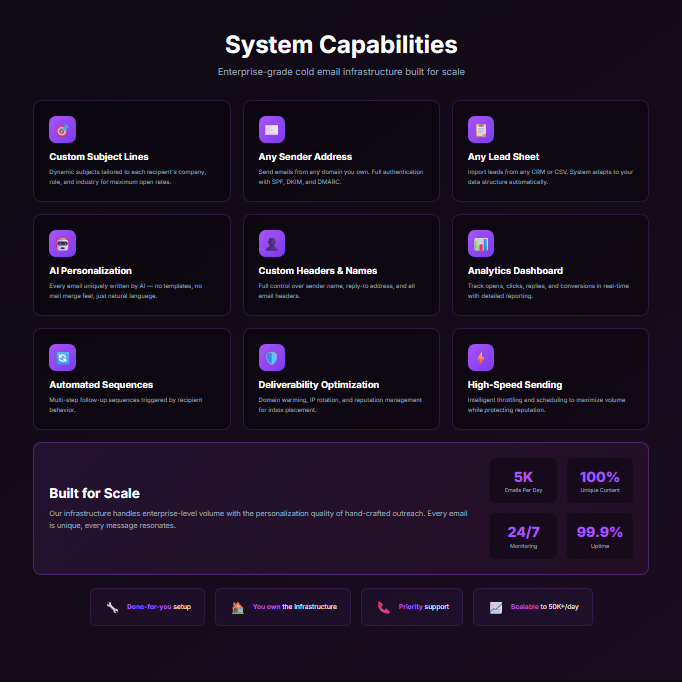Click the bar chart icon for Analytics Dashboard
Screen dimensions: 682x682
(481, 243)
